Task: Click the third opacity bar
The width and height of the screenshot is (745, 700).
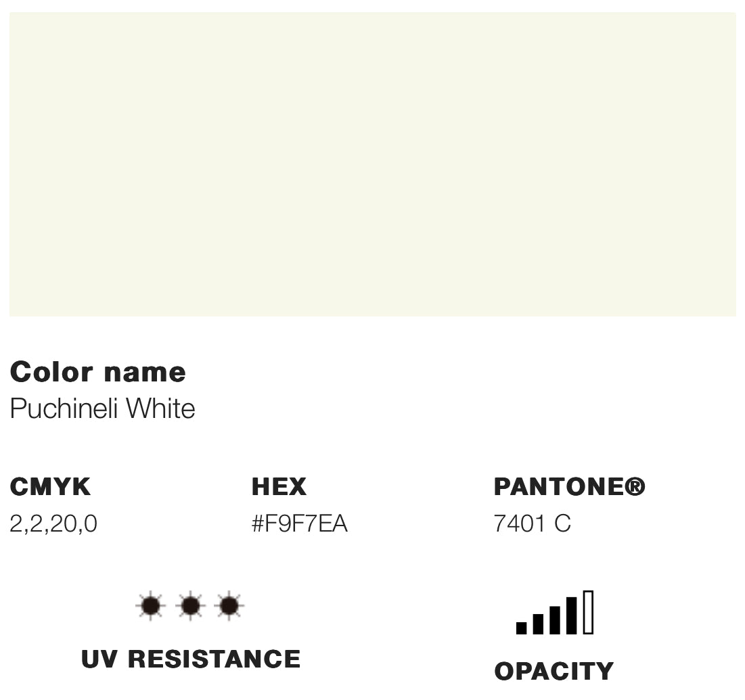Action: (555, 620)
